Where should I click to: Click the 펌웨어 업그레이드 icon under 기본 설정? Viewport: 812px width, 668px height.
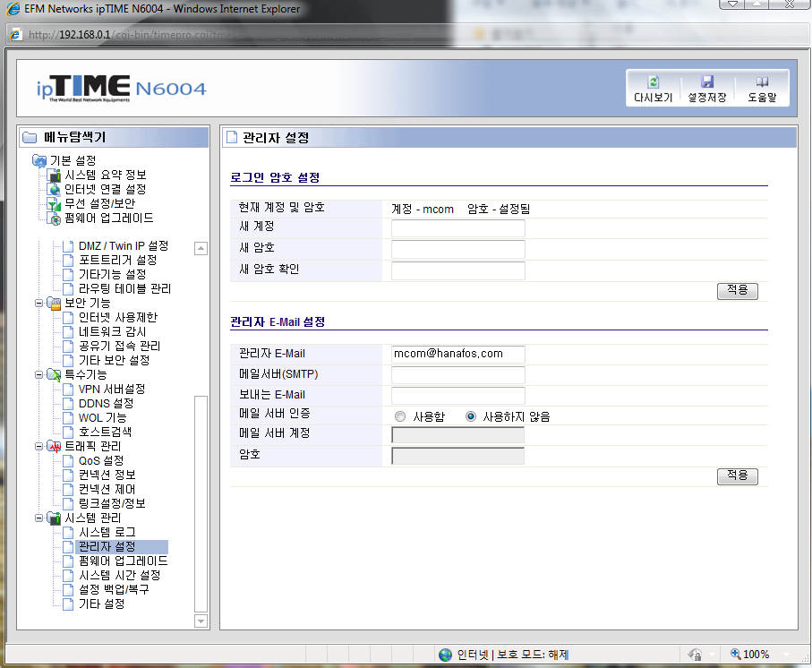click(x=55, y=218)
